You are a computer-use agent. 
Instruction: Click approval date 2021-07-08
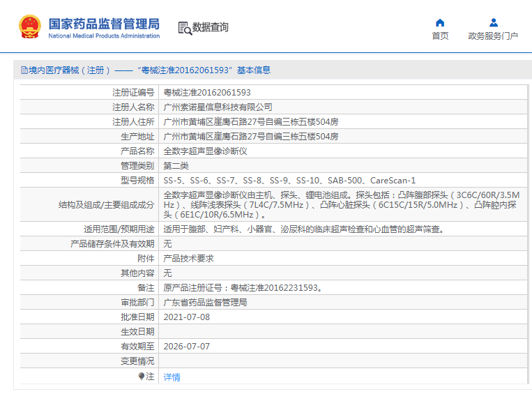186,317
